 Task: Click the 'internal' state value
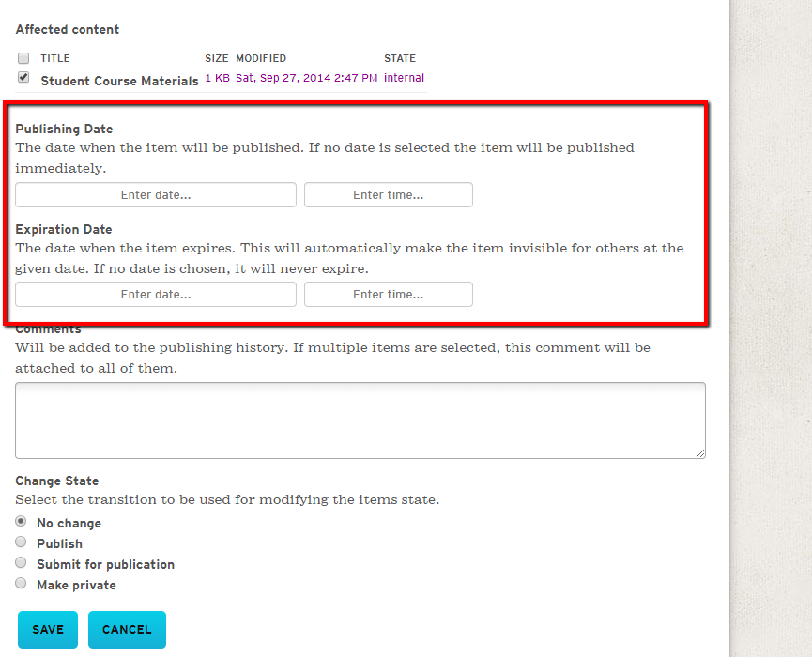point(404,78)
